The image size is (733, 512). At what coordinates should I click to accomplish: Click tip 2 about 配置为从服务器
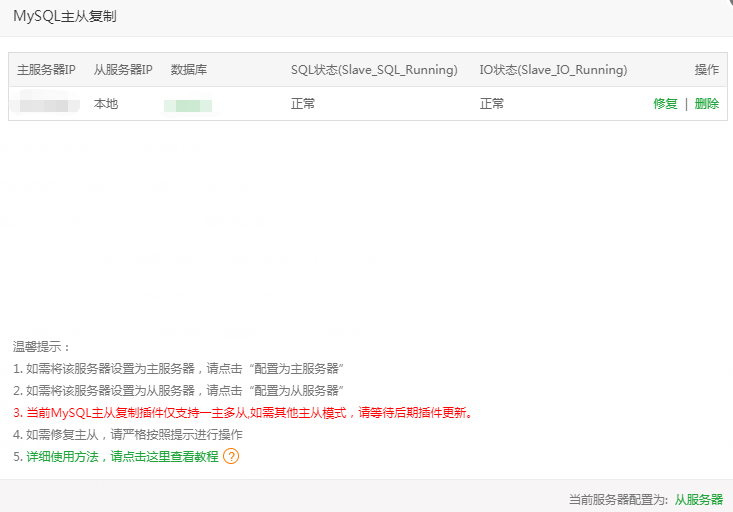coord(178,391)
